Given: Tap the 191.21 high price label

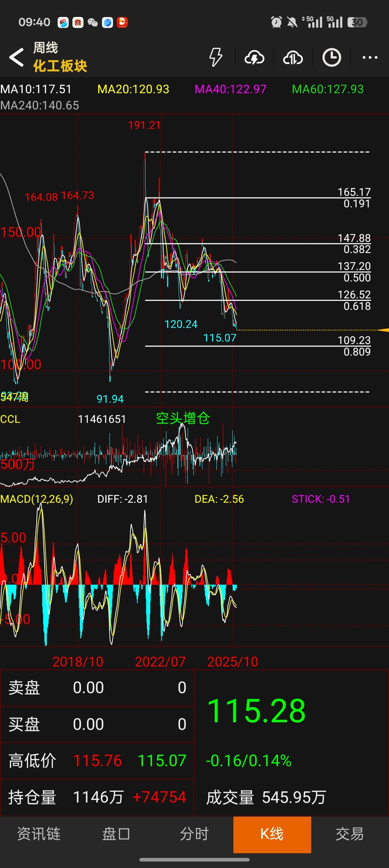Looking at the screenshot, I should (144, 125).
